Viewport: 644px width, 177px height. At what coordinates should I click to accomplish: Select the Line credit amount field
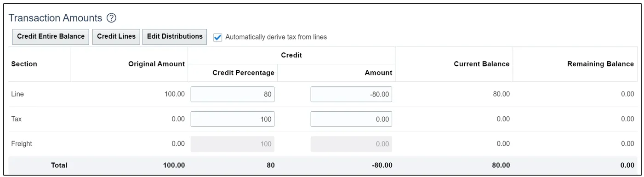tap(351, 94)
